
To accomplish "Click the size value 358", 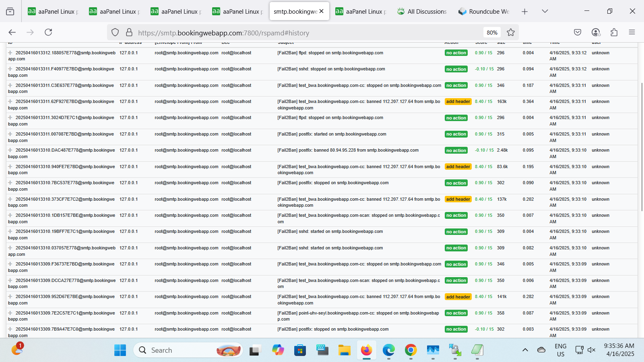I will point(501,313).
